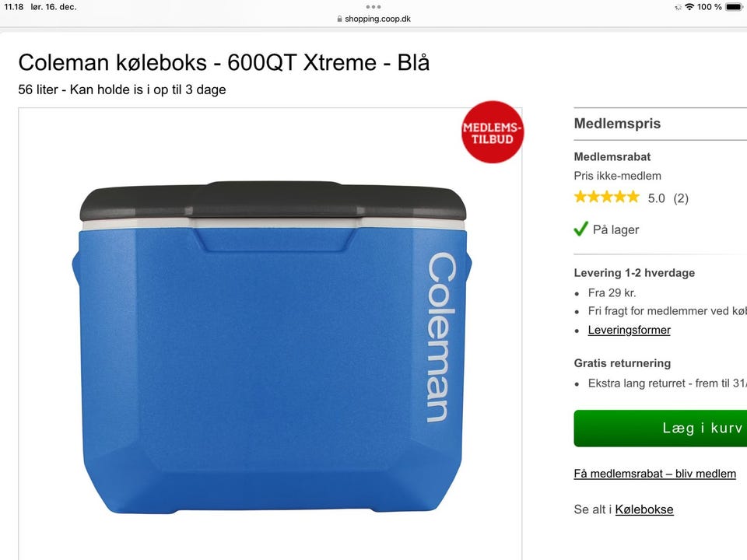The height and width of the screenshot is (560, 747).
Task: Click the blue Coleman cooler product image
Action: point(272,347)
